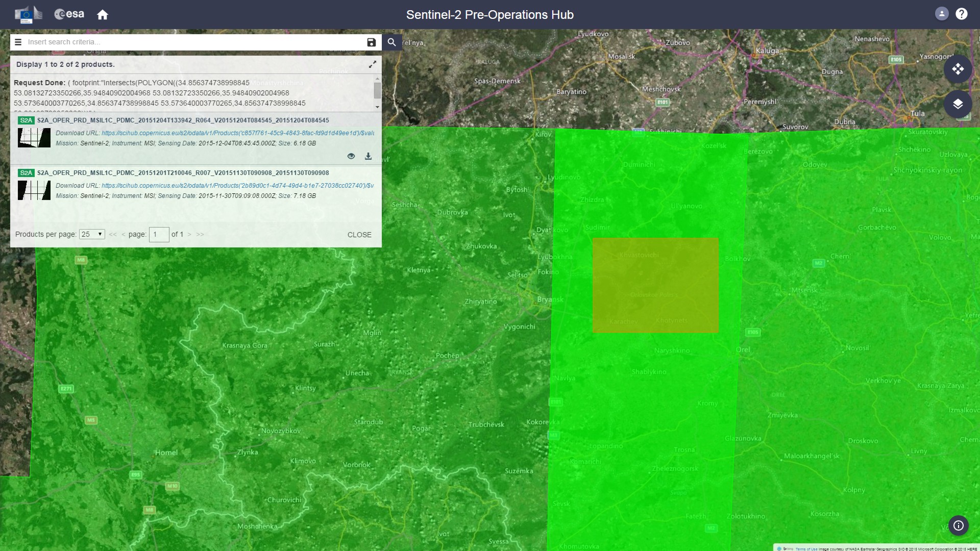
Task: Open the products per page dropdown
Action: [92, 234]
